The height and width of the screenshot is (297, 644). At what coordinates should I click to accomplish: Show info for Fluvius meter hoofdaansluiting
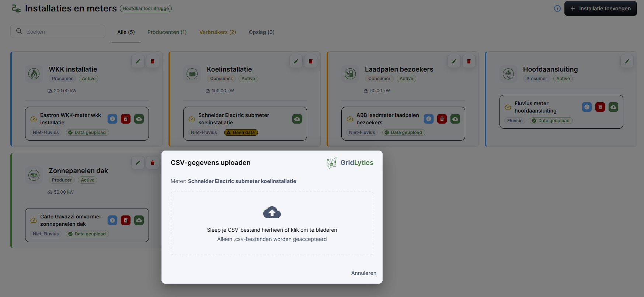point(587,107)
